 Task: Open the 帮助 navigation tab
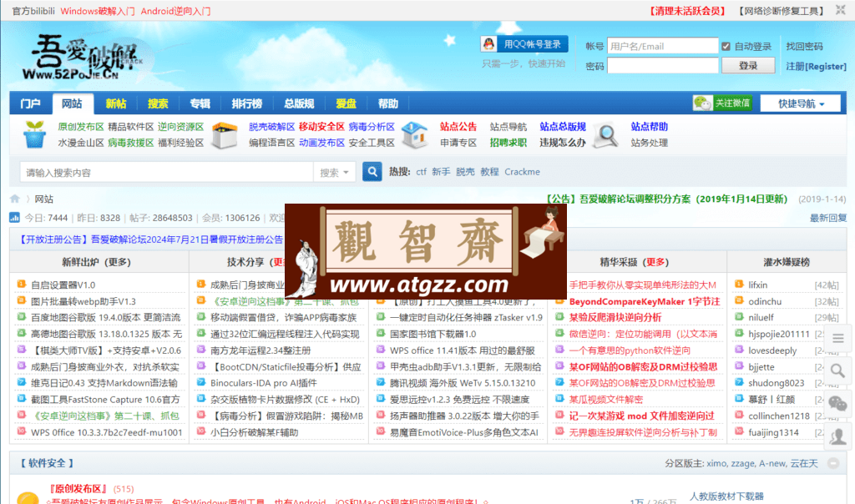[x=387, y=103]
